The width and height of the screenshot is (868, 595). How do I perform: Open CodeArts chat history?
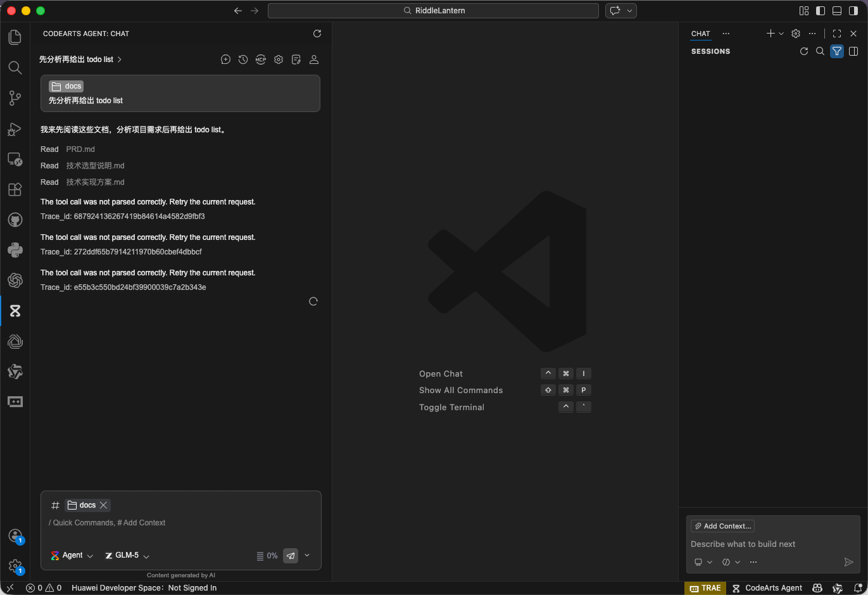click(243, 59)
